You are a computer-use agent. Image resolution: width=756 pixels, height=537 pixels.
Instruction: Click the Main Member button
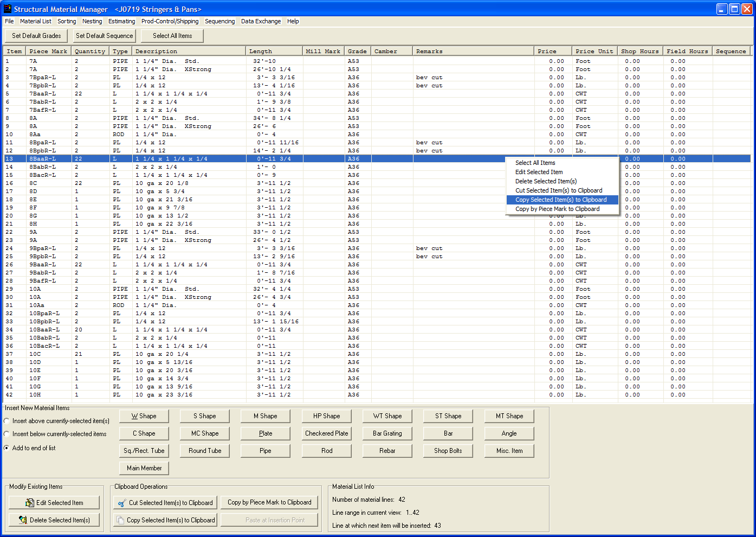[144, 468]
